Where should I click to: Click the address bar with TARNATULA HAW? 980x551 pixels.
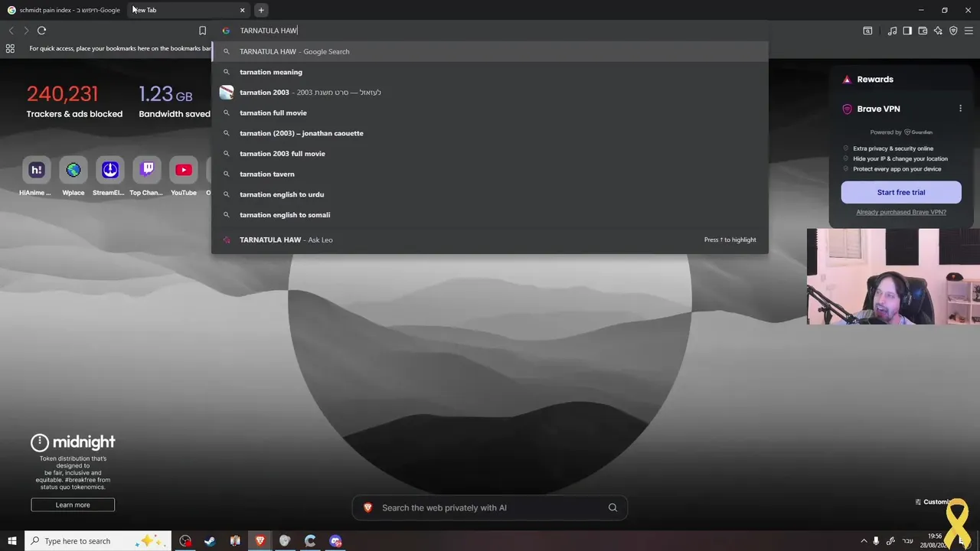coord(490,31)
